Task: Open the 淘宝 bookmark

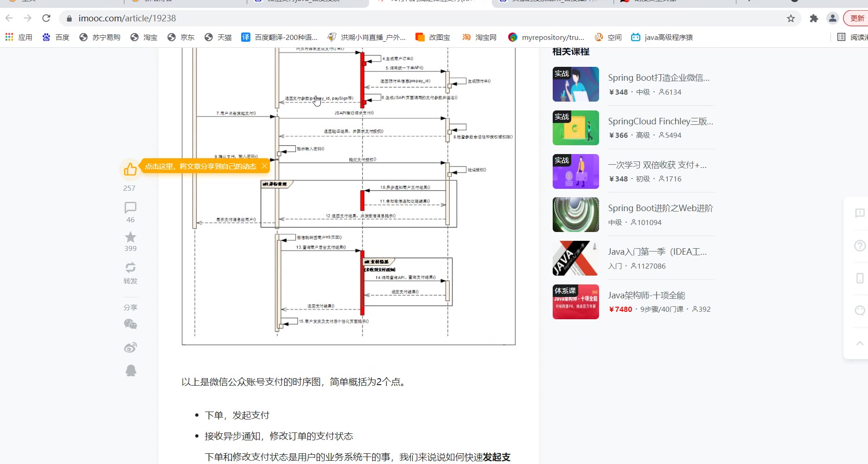Action: pos(144,37)
